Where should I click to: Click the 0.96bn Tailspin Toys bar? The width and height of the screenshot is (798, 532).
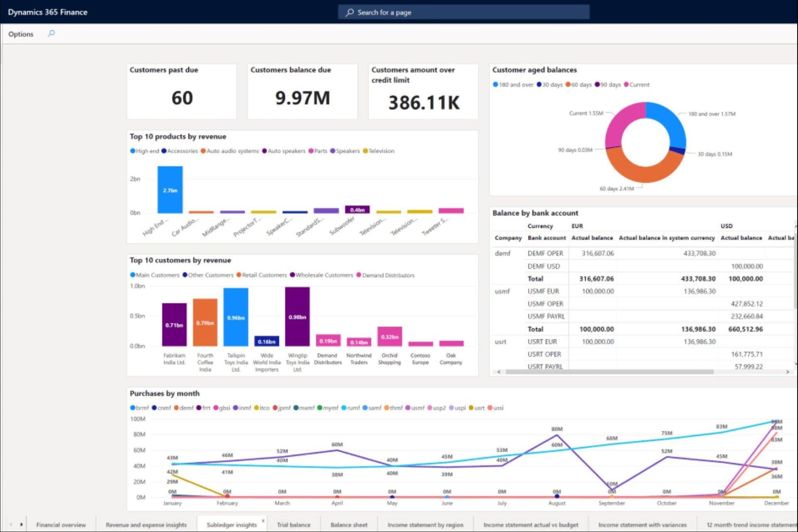(236, 317)
